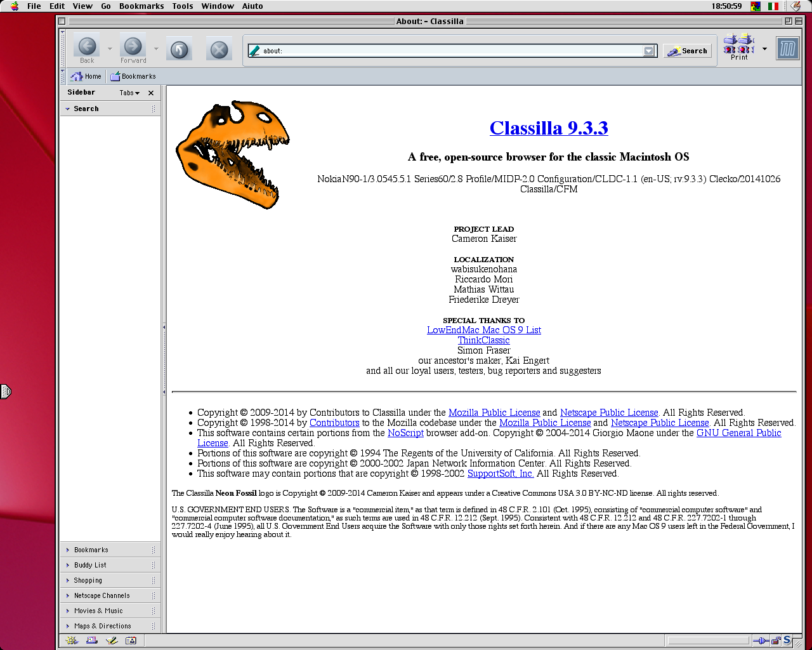Image resolution: width=812 pixels, height=650 pixels.
Task: Open the Bookmarks menu in menu bar
Action: point(141,6)
